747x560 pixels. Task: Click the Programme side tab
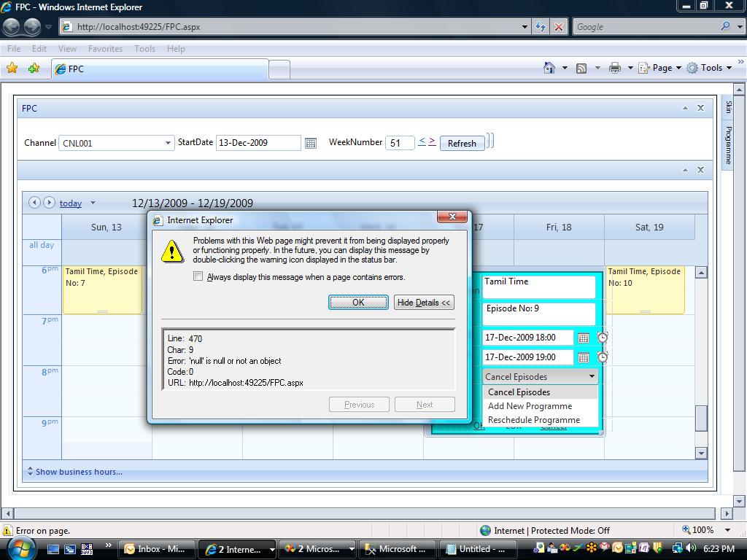[729, 145]
